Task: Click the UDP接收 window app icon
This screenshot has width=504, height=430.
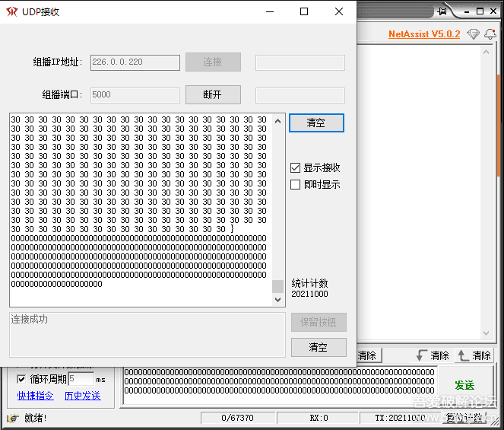Action: (12, 12)
